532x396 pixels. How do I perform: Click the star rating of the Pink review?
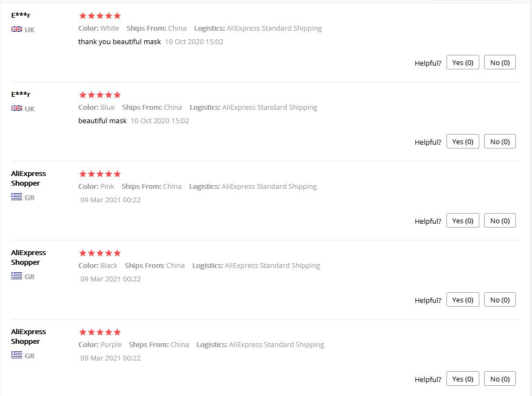(x=100, y=174)
